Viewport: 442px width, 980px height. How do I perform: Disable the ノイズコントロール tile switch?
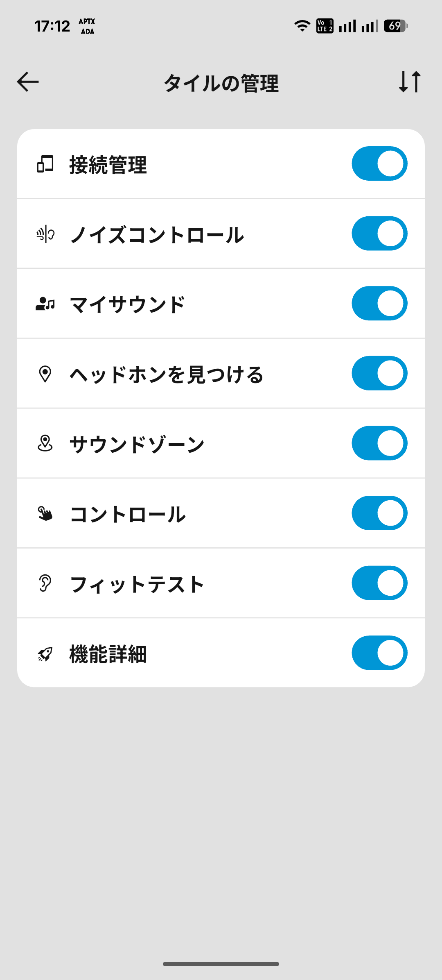[379, 234]
